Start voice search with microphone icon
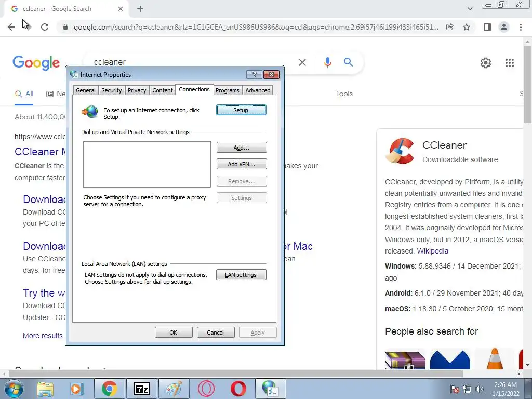Image resolution: width=532 pixels, height=399 pixels. [x=327, y=62]
